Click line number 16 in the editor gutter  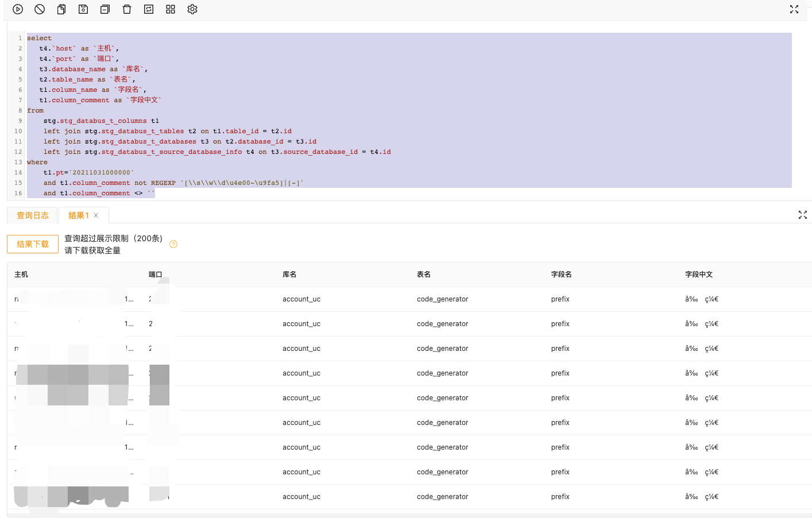(18, 193)
